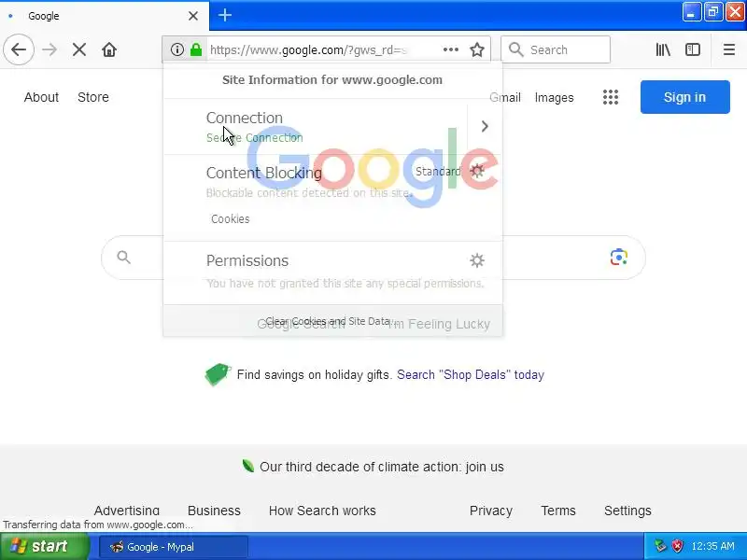This screenshot has height=560, width=747.
Task: Click I'm Feeling Lucky button
Action: (438, 324)
